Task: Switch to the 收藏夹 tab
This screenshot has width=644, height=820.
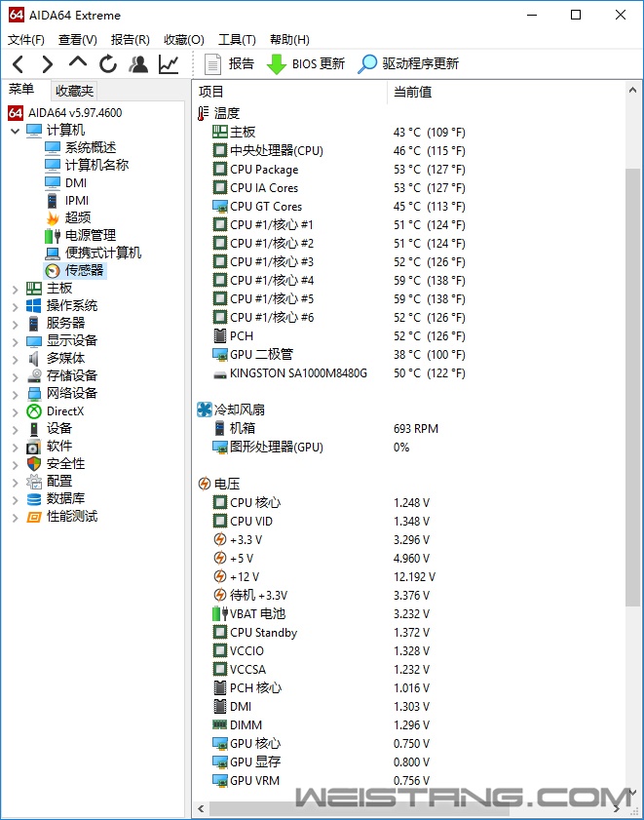Action: [x=74, y=91]
